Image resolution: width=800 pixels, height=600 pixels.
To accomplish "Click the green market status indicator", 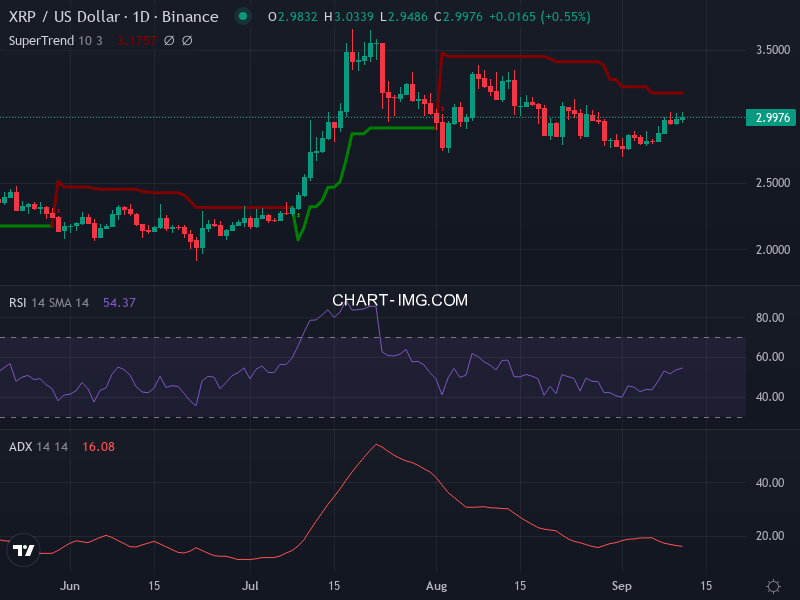I will coord(242,17).
